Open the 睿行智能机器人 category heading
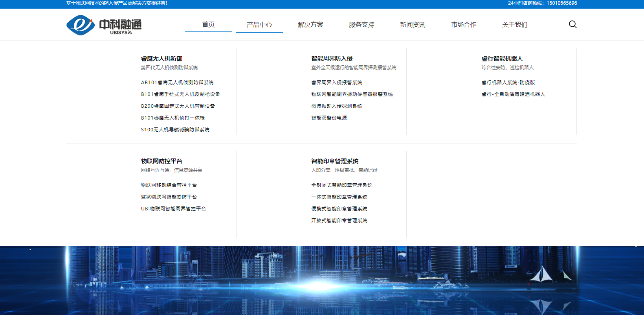644x315 pixels. tap(502, 59)
